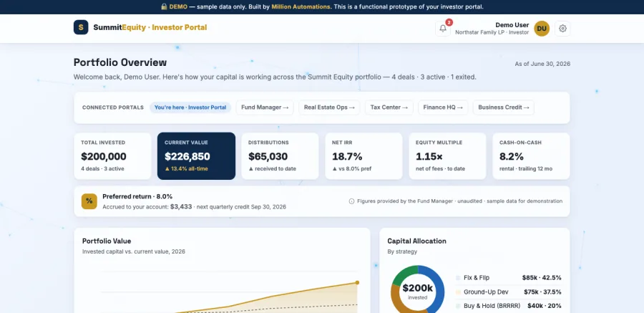644x313 pixels.
Task: Select the Cash-on-Cash card
Action: (532, 156)
